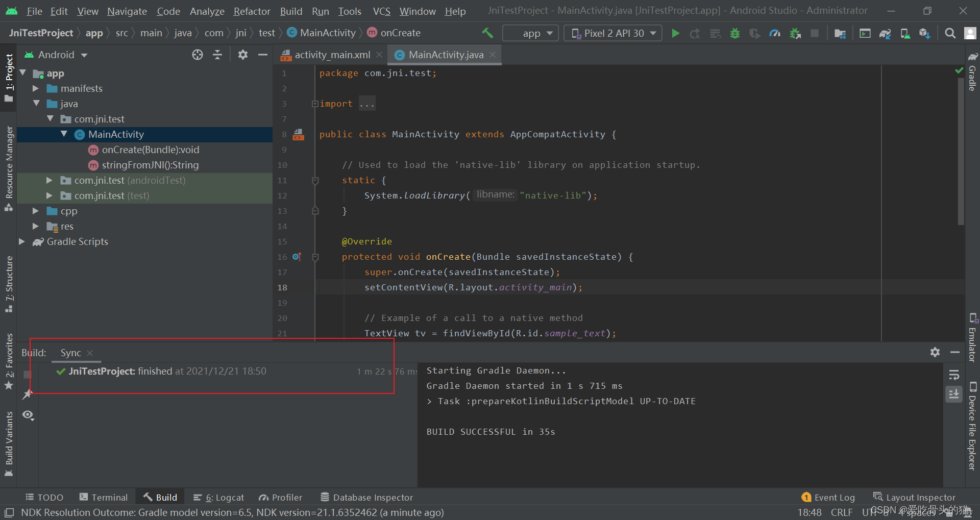The image size is (980, 520).
Task: Open Build panel settings gear
Action: coord(935,352)
